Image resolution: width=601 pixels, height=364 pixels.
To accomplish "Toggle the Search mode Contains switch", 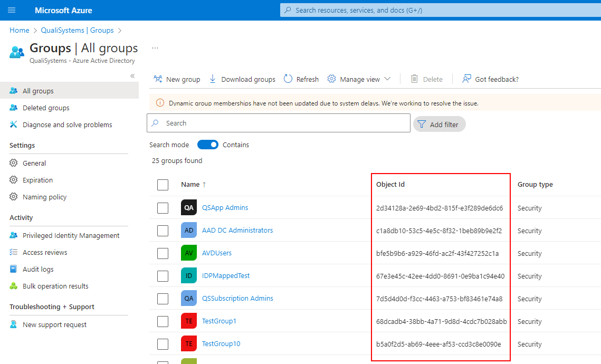I will 208,145.
